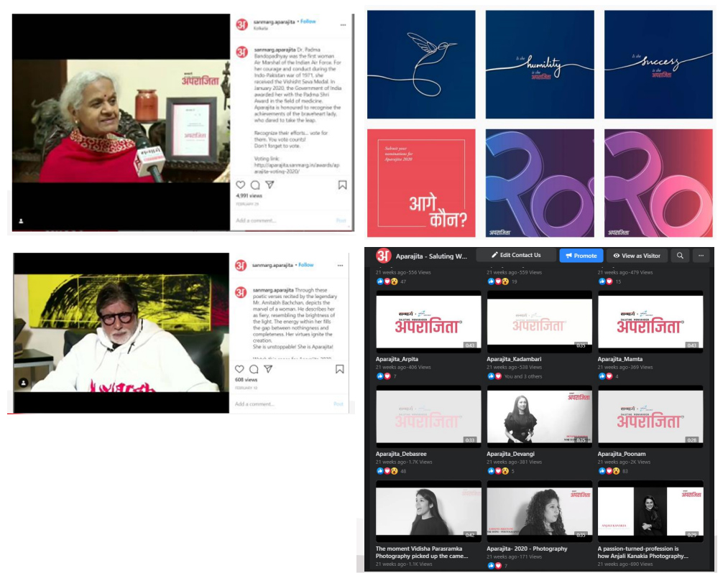Click the tagged-people icon on the Amitabh video

pyautogui.click(x=23, y=382)
